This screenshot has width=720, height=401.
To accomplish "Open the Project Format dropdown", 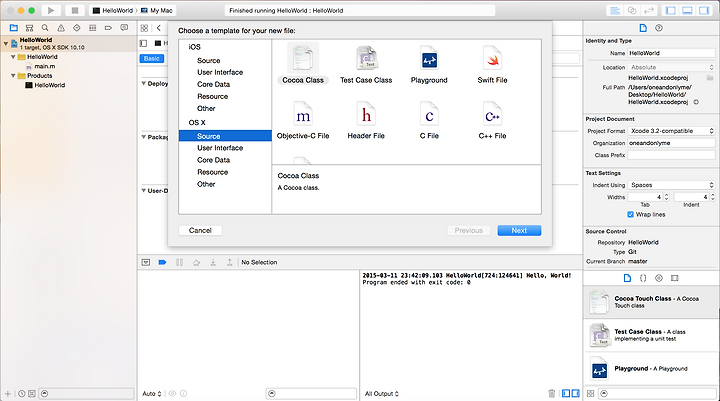I will pyautogui.click(x=671, y=131).
